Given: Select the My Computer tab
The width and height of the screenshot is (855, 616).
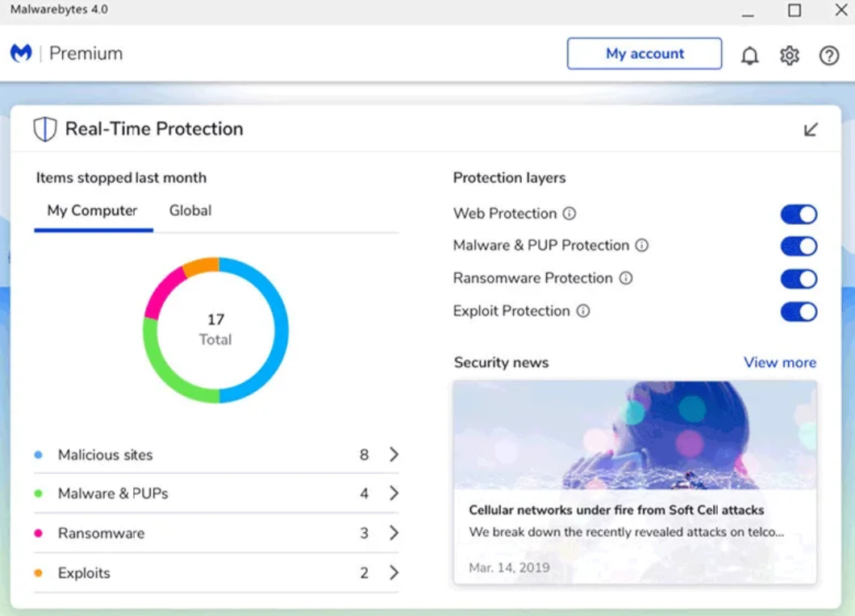Looking at the screenshot, I should point(93,211).
